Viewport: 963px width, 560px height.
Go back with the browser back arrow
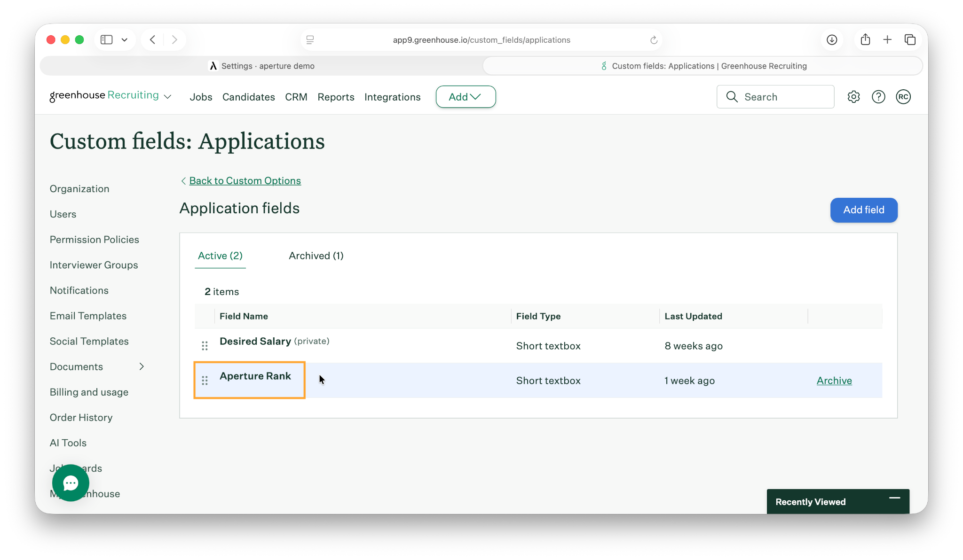coord(152,40)
